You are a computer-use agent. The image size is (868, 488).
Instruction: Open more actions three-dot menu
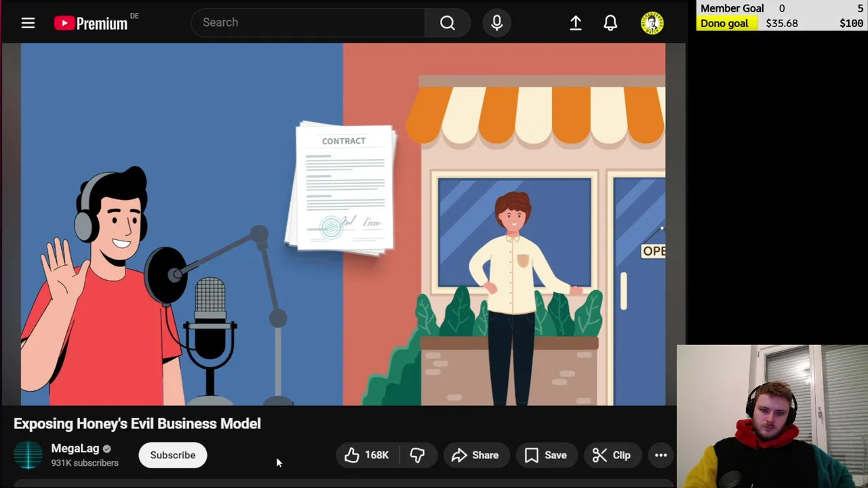[x=660, y=455]
